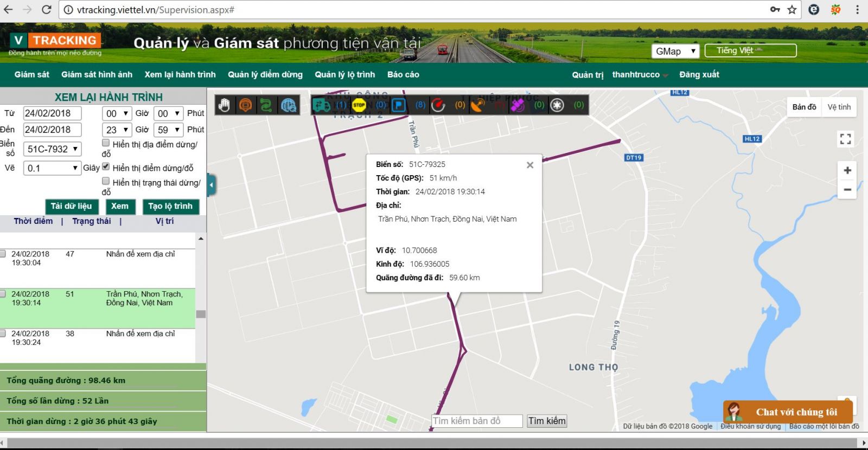
Task: Zoom in on map with plus button
Action: pyautogui.click(x=847, y=170)
